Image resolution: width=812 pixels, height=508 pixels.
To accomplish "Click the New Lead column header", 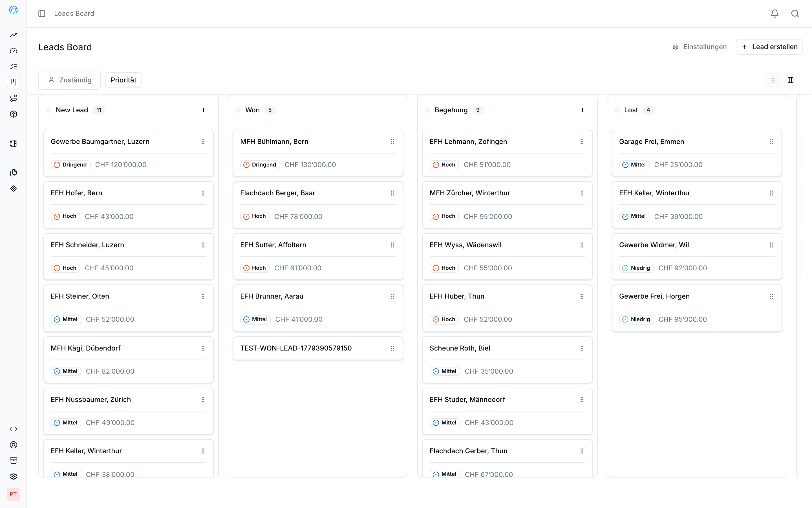I will (129, 110).
